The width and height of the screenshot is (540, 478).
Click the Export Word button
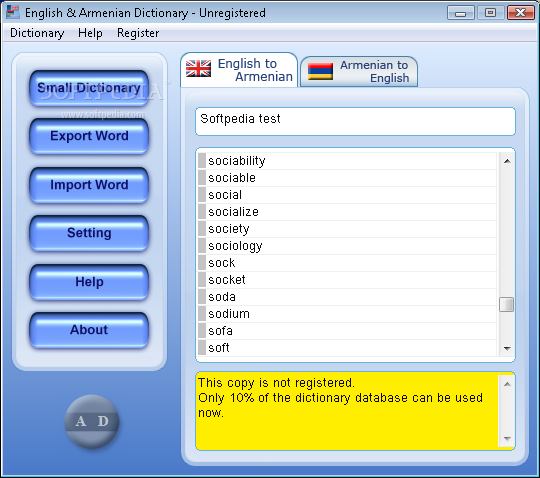click(x=89, y=136)
